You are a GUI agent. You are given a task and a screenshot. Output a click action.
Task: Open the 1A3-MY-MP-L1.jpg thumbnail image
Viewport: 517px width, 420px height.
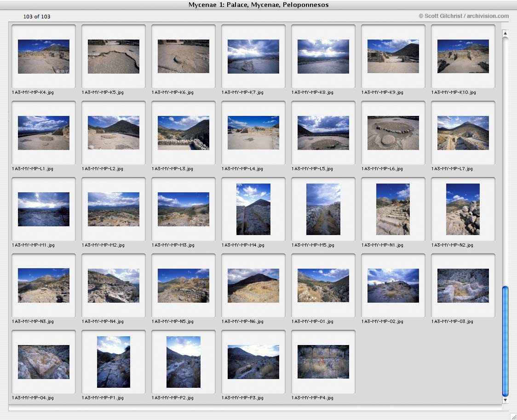tap(44, 133)
